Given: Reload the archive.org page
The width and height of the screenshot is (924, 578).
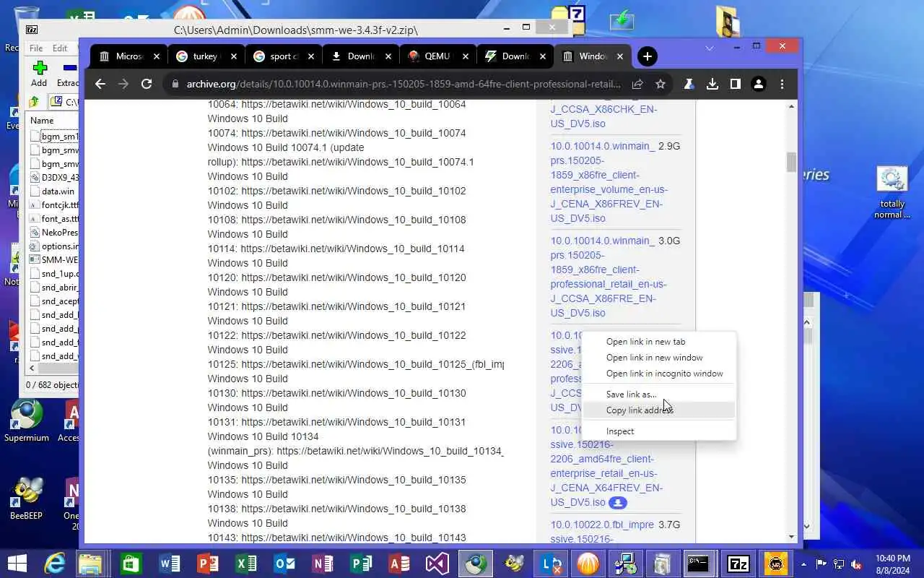Looking at the screenshot, I should click(x=147, y=84).
